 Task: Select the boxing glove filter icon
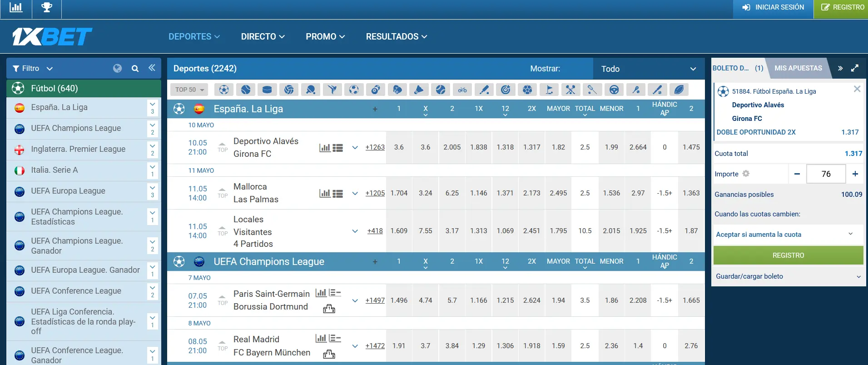coord(397,90)
